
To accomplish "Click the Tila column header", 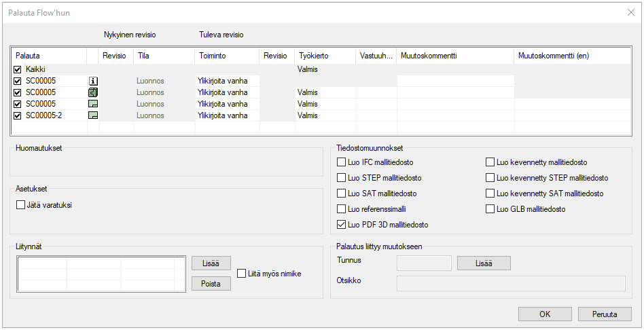I will tap(164, 56).
